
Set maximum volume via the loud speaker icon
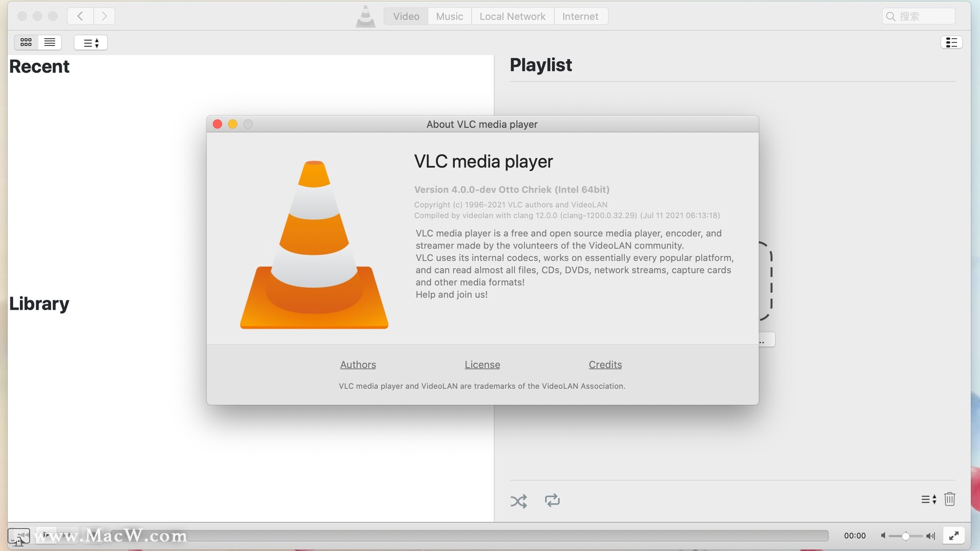[930, 536]
